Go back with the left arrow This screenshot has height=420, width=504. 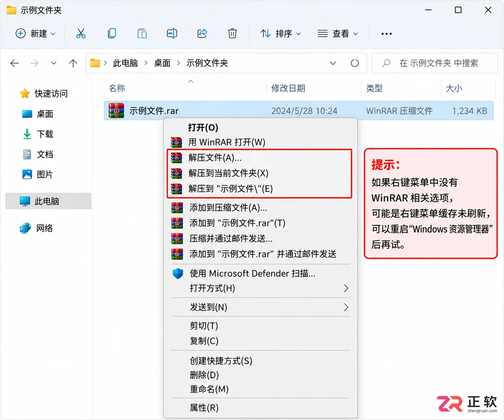click(x=15, y=63)
